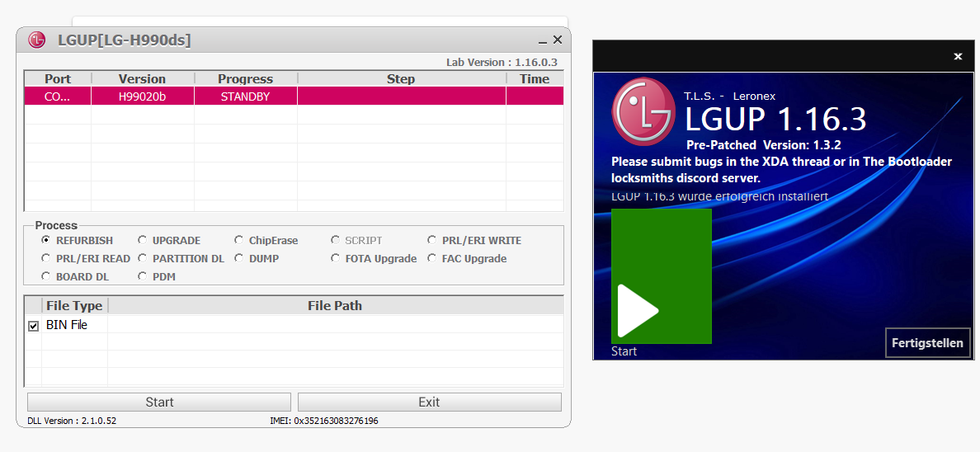Click the Start button in LGUP window
The height and width of the screenshot is (452, 980).
click(159, 402)
